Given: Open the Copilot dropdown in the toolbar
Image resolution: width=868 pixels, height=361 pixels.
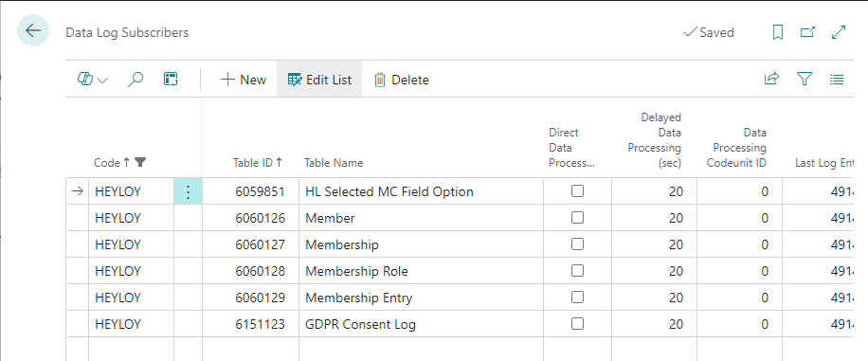Looking at the screenshot, I should coord(93,80).
